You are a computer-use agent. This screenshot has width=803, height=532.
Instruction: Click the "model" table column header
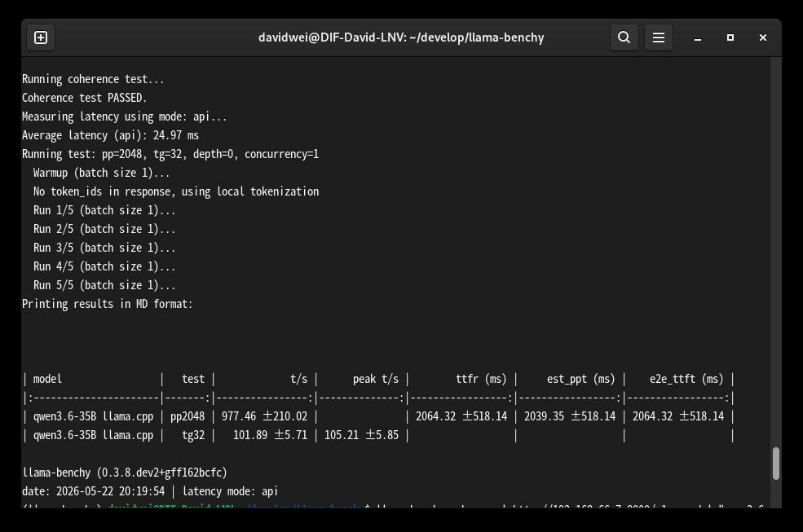pyautogui.click(x=47, y=379)
